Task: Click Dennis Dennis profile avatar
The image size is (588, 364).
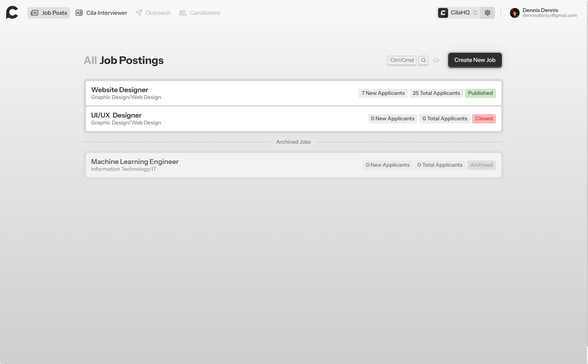Action: point(514,13)
